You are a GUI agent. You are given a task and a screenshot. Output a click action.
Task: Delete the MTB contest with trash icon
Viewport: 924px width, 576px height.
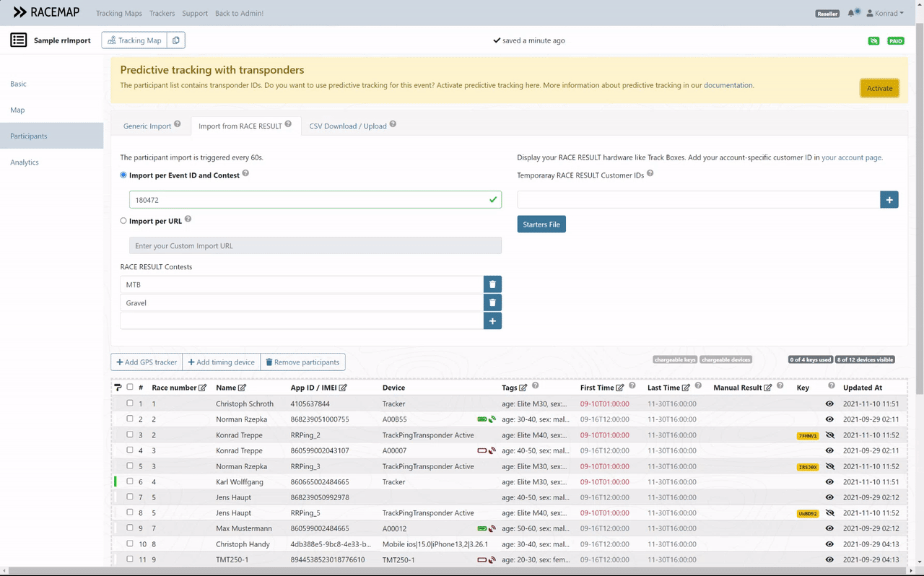pyautogui.click(x=492, y=285)
